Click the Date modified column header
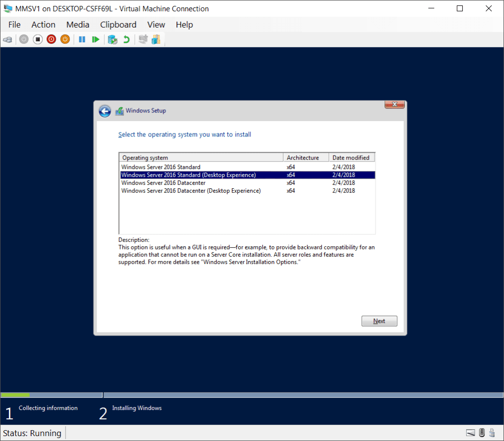 pyautogui.click(x=352, y=157)
